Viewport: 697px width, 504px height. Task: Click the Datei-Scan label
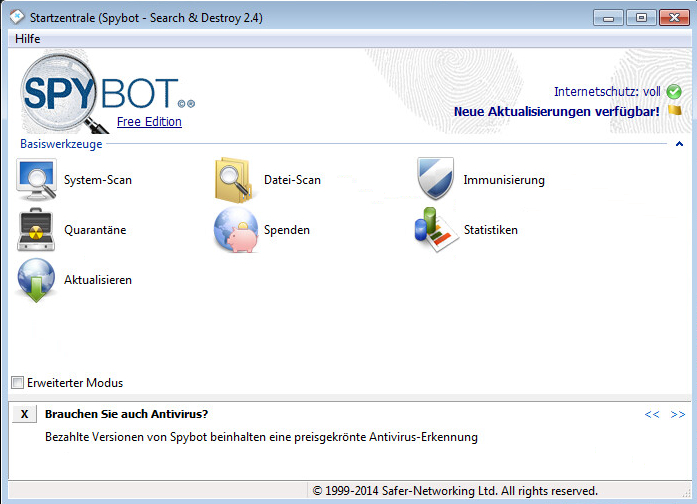[x=292, y=180]
